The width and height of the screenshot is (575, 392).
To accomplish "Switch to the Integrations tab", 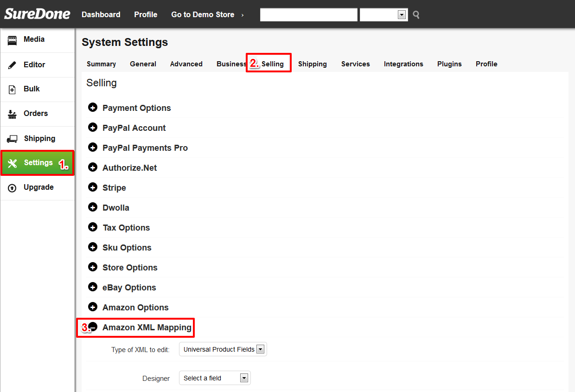I will (x=403, y=64).
